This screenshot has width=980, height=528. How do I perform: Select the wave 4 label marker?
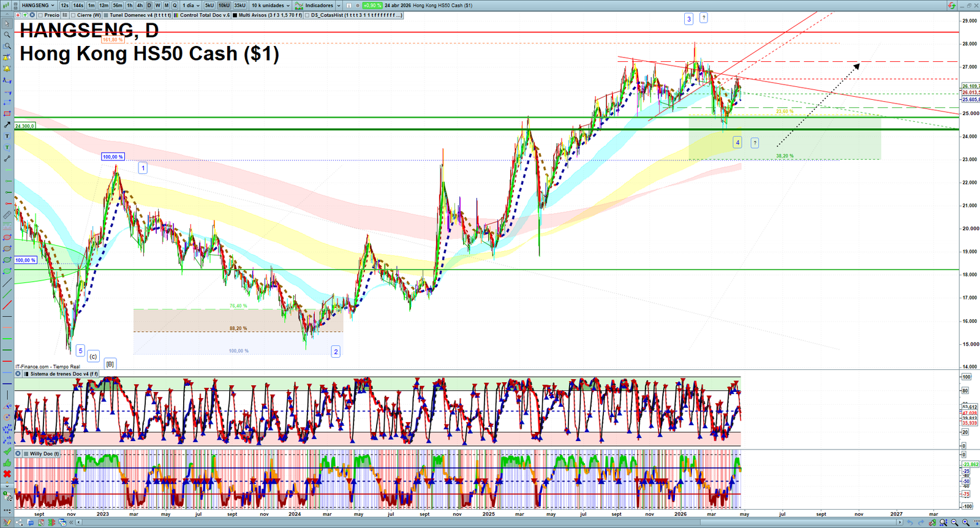tap(737, 143)
